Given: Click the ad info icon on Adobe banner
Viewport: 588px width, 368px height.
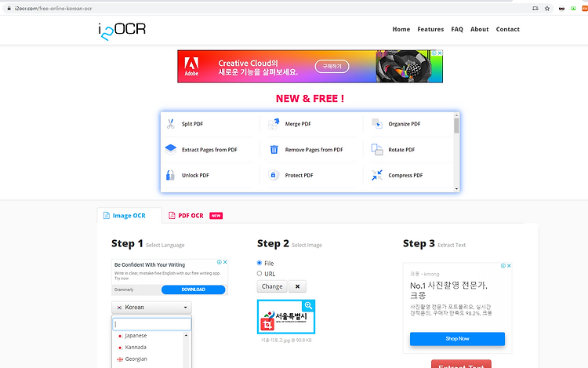Looking at the screenshot, I should click(x=434, y=53).
